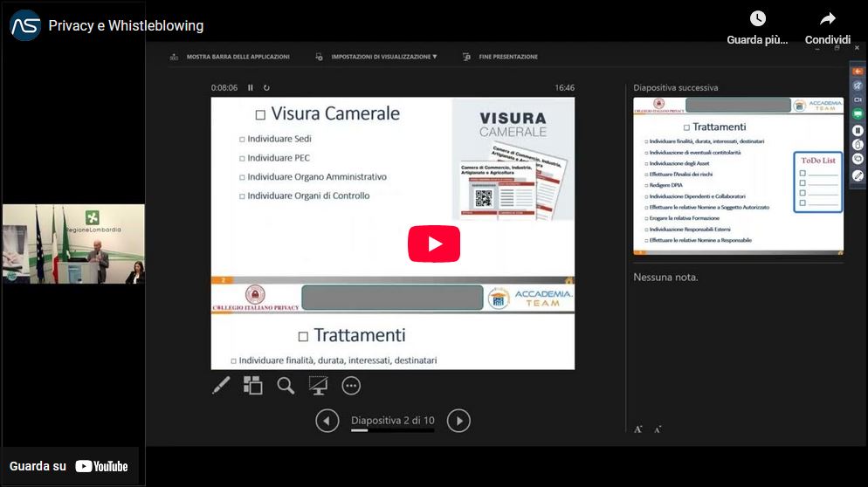Screen dimensions: 868x487
Task: Select the pen and laser pointer tool
Action: tap(221, 385)
